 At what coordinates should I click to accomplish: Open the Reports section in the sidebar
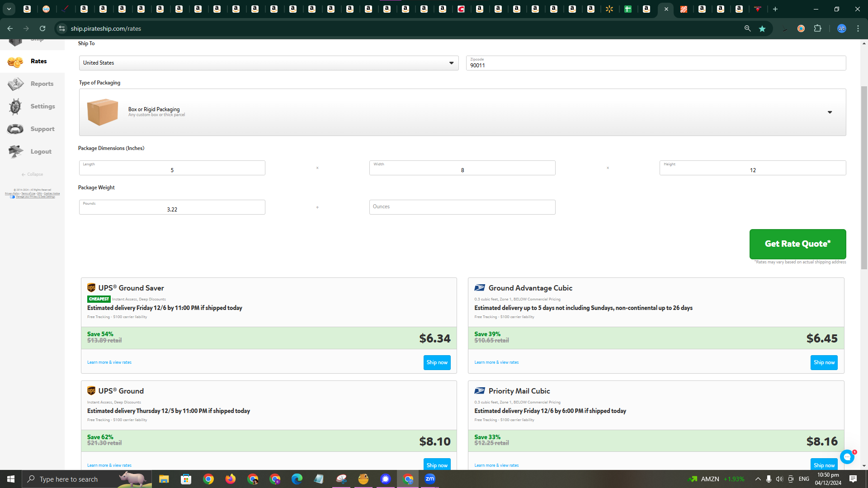(x=32, y=84)
